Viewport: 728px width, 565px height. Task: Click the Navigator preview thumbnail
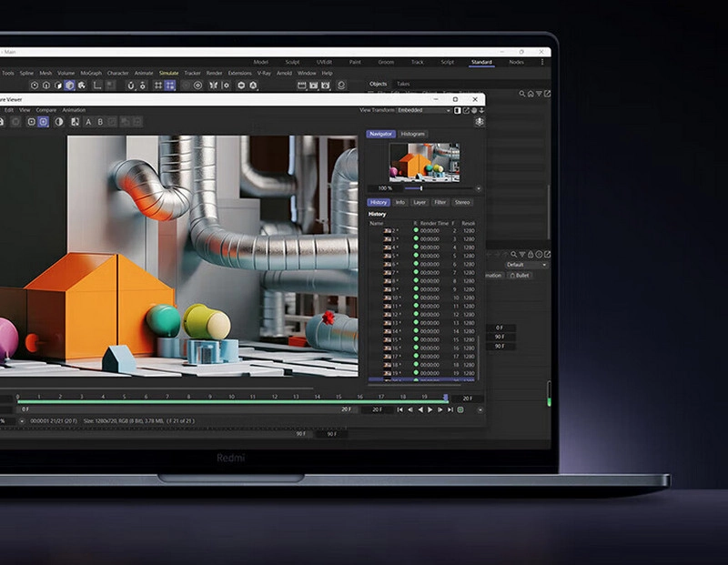pyautogui.click(x=424, y=162)
